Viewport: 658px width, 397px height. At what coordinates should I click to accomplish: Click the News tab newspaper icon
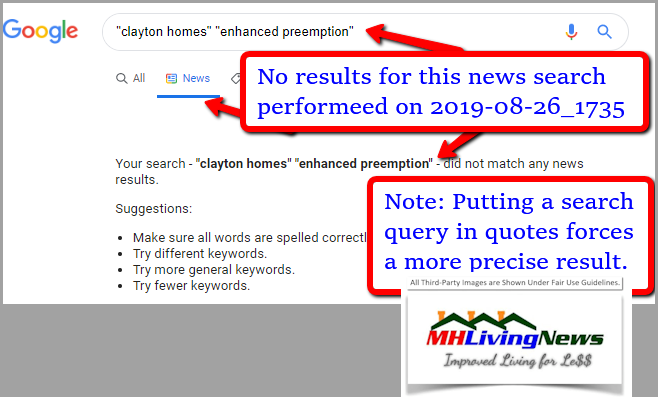coord(171,78)
